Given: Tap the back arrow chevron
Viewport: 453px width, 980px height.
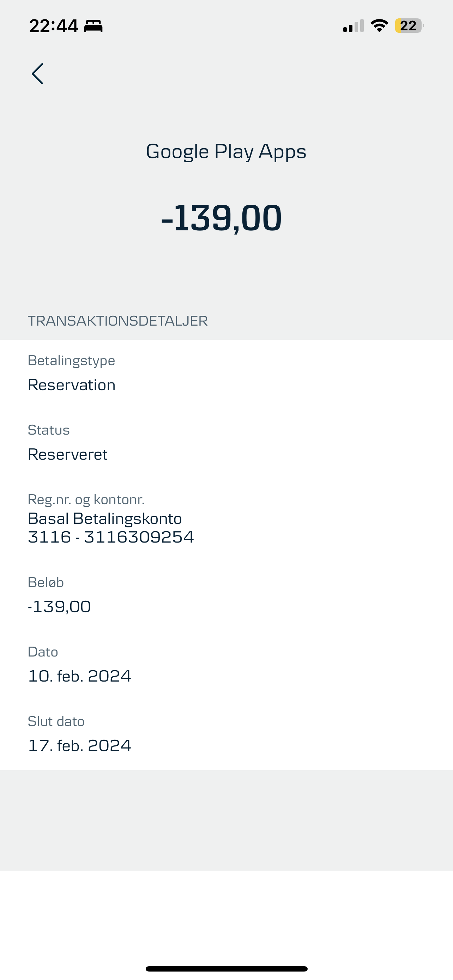Looking at the screenshot, I should [x=38, y=74].
